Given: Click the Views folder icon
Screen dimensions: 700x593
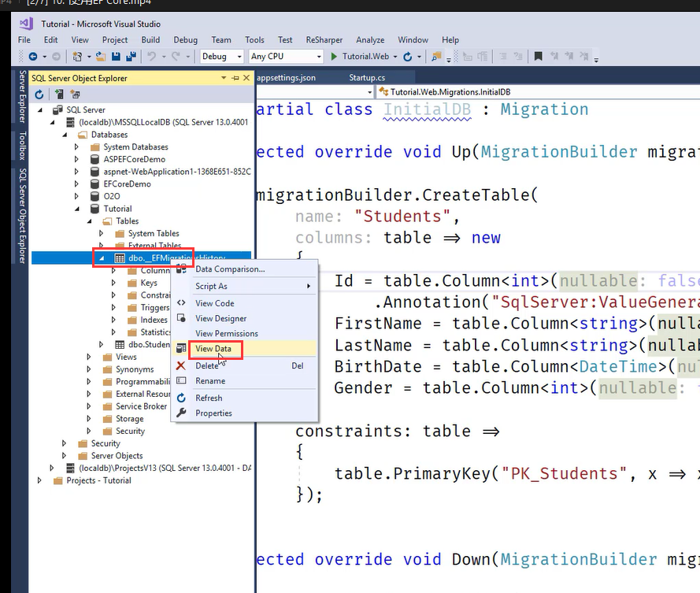Looking at the screenshot, I should click(107, 358).
